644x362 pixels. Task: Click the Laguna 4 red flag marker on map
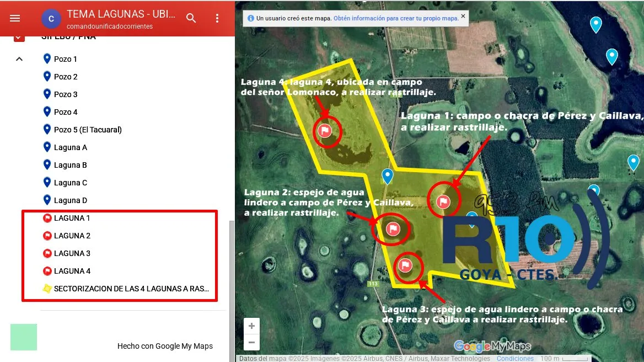(325, 131)
